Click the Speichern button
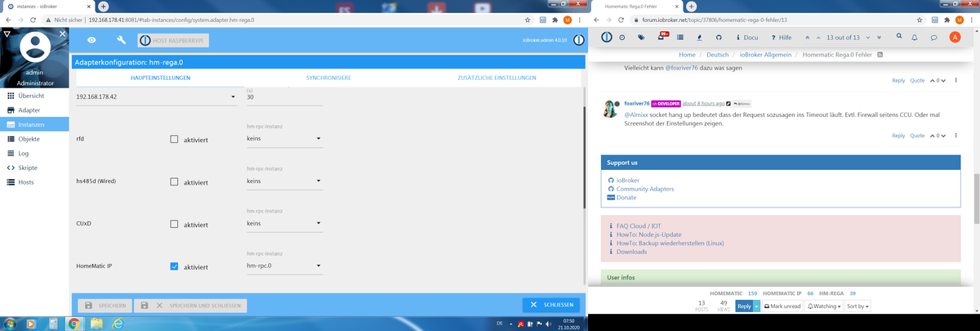 tap(104, 305)
